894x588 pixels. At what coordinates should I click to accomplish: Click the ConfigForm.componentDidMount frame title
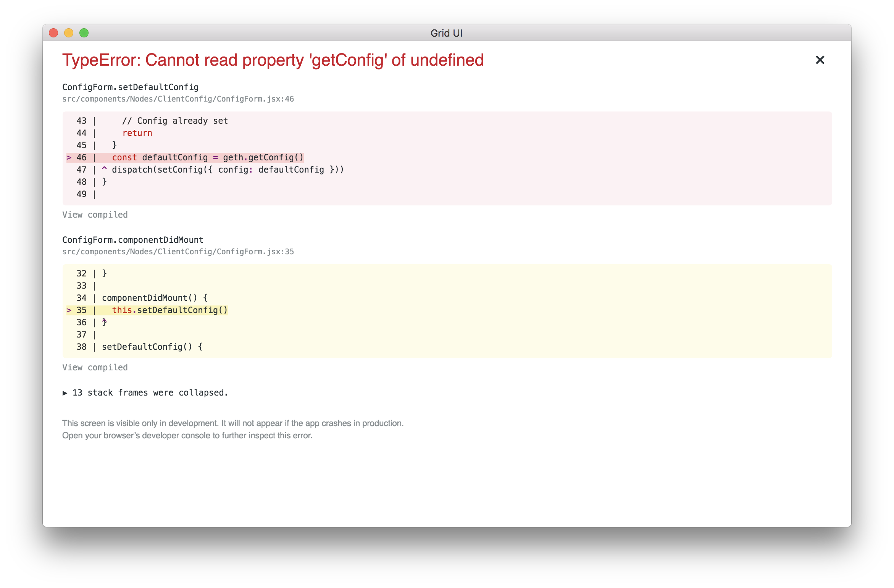132,239
